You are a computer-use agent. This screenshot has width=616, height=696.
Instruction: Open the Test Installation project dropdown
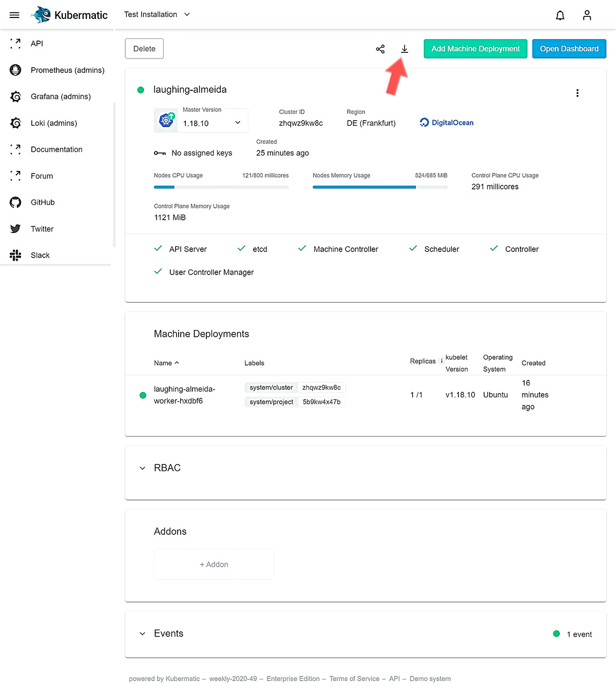(157, 14)
